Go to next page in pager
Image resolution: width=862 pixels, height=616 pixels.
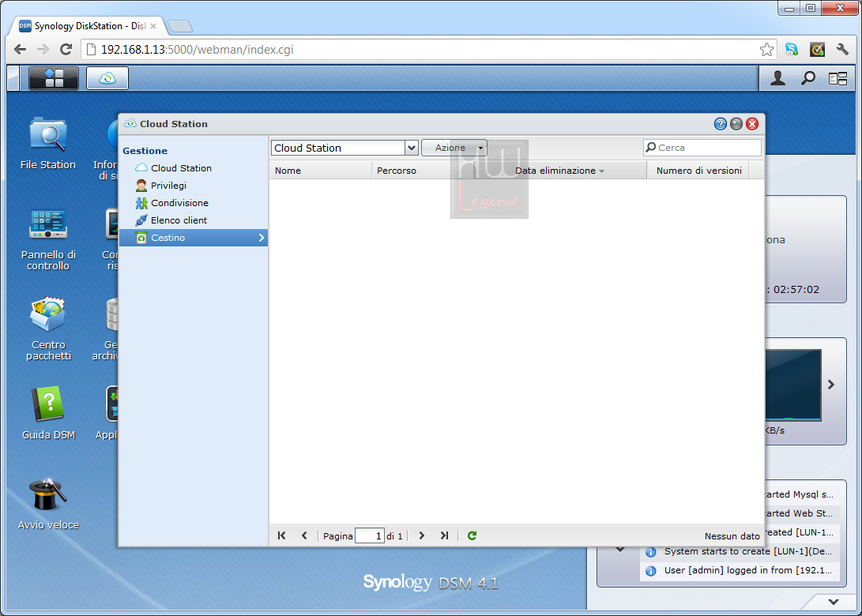tap(422, 535)
